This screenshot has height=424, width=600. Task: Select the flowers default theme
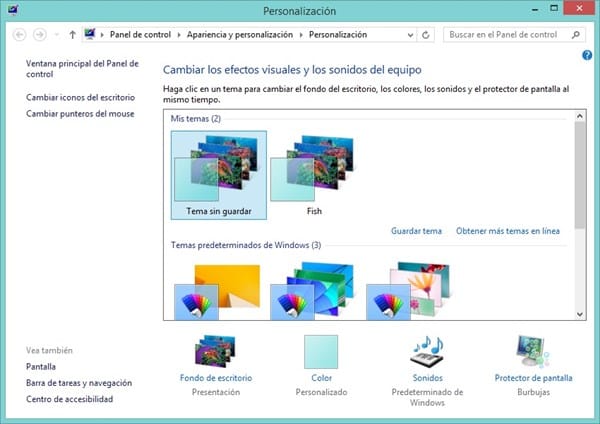[x=409, y=291]
